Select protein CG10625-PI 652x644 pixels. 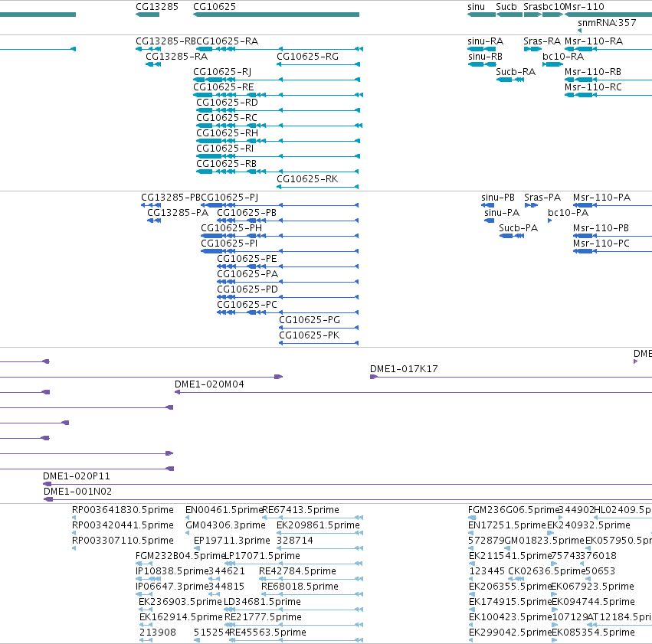229,244
